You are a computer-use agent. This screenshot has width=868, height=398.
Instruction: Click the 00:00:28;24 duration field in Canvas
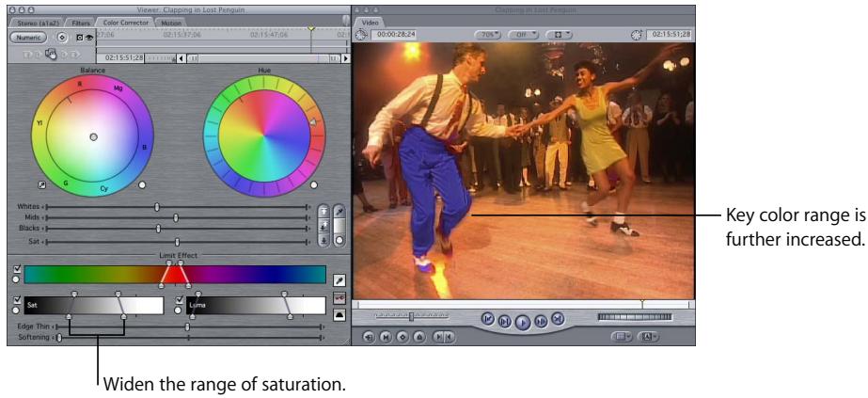394,34
